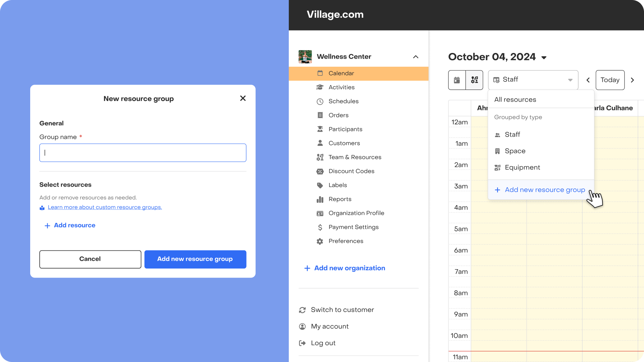
Task: Click Add new organization link
Action: click(344, 268)
